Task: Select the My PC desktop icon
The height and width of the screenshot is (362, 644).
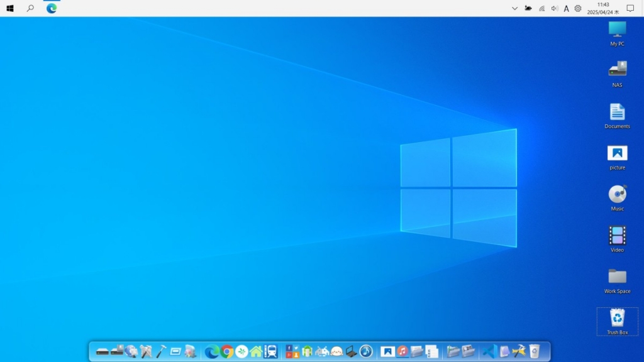Action: pyautogui.click(x=617, y=29)
